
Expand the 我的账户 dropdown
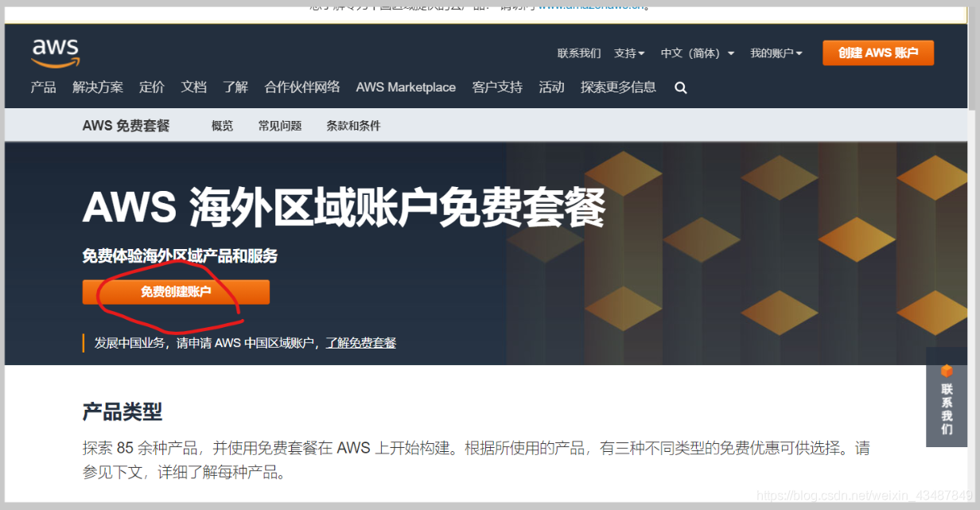[776, 53]
